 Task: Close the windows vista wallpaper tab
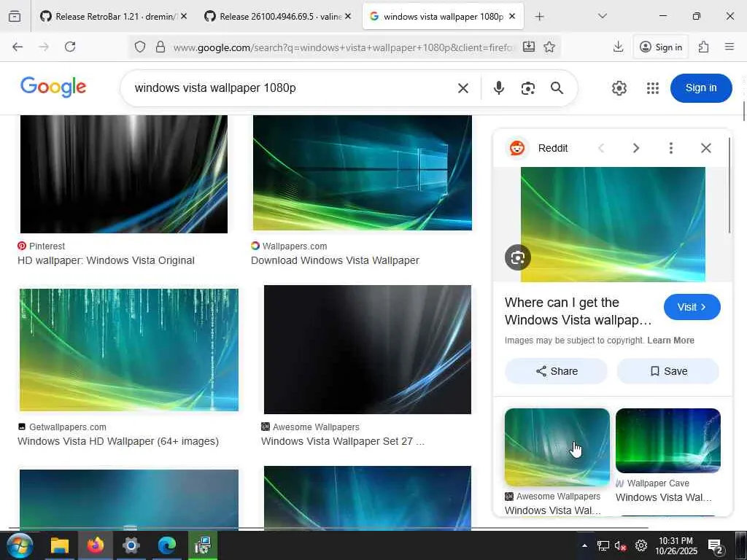[x=512, y=16]
